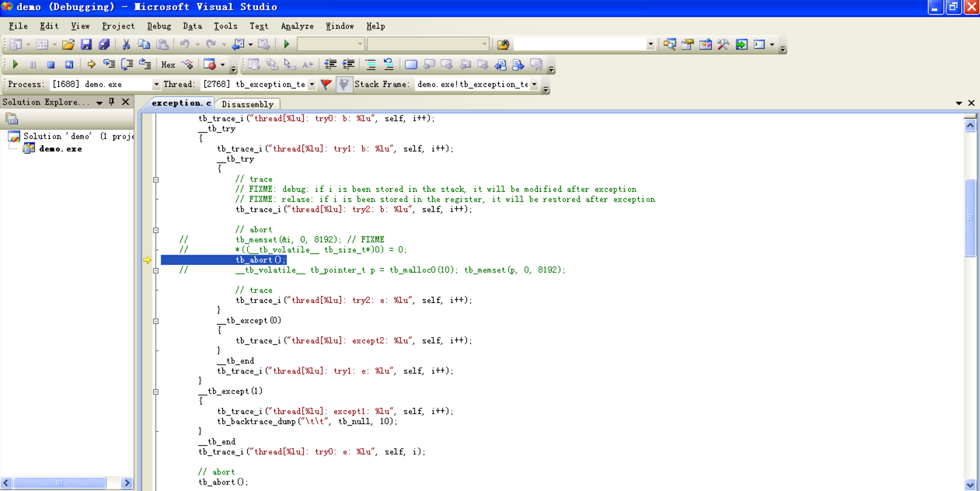Cut the selected text
The image size is (980, 491).
click(126, 44)
